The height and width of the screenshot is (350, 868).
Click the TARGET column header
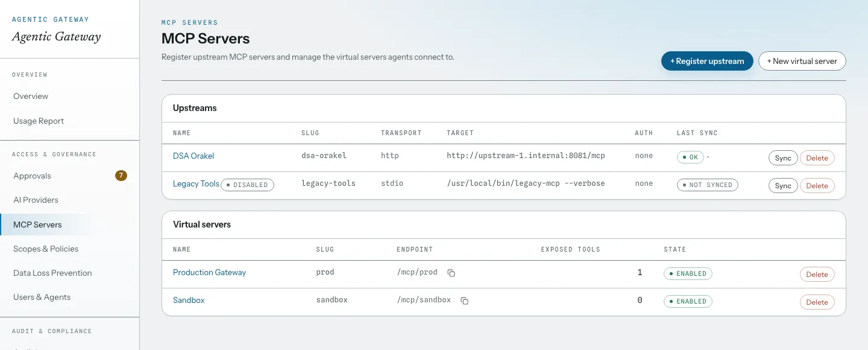point(460,133)
